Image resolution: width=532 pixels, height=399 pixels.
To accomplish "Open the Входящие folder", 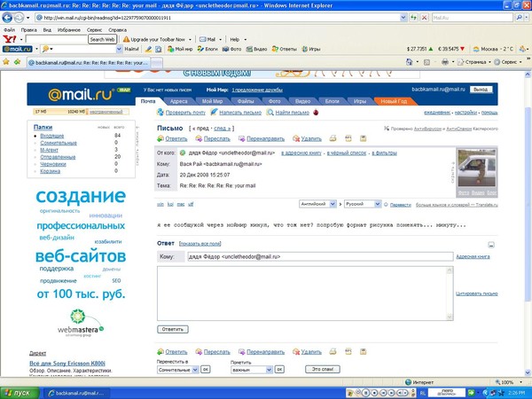I will 52,136.
